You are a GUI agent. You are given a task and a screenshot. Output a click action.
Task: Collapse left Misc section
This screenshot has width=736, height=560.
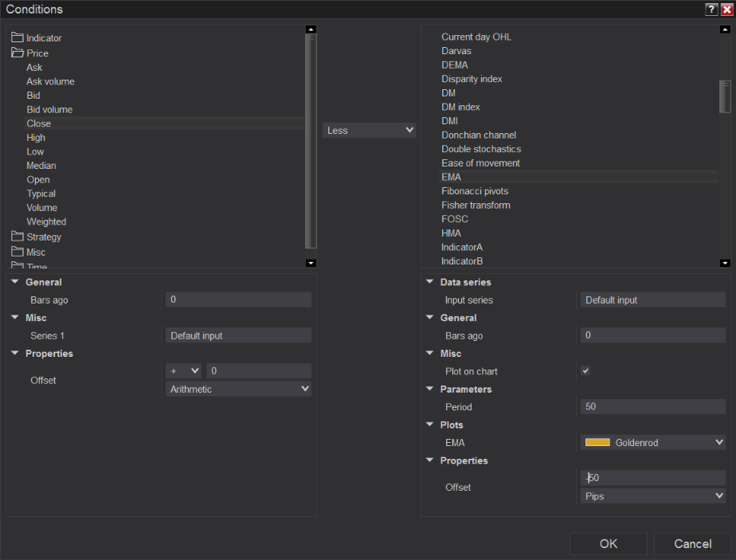(x=15, y=317)
